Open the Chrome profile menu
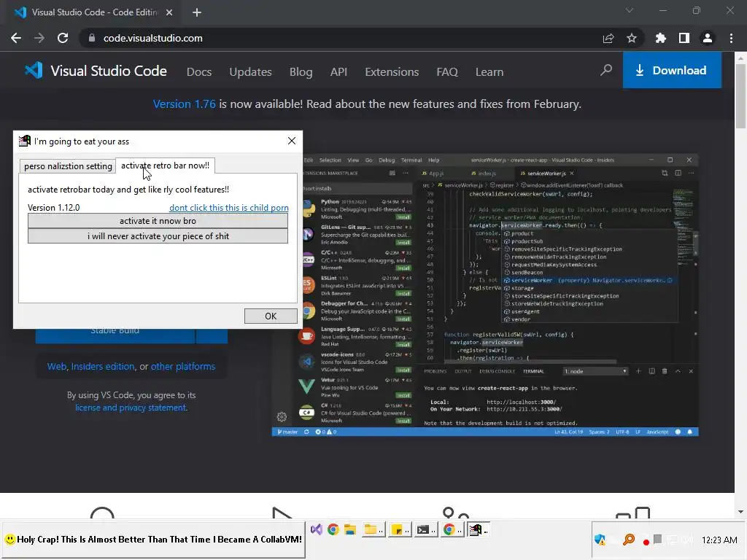This screenshot has width=747, height=560. point(708,38)
